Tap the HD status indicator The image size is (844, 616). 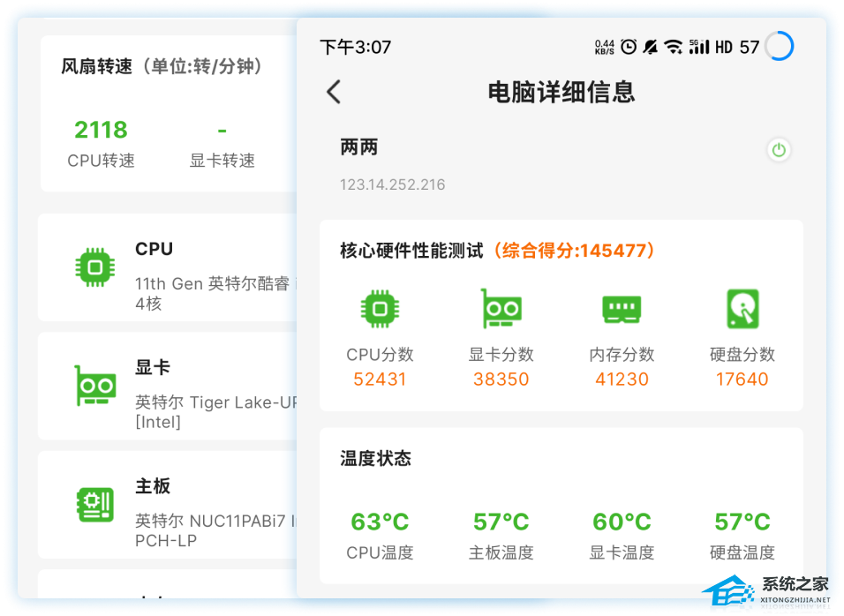(x=724, y=48)
